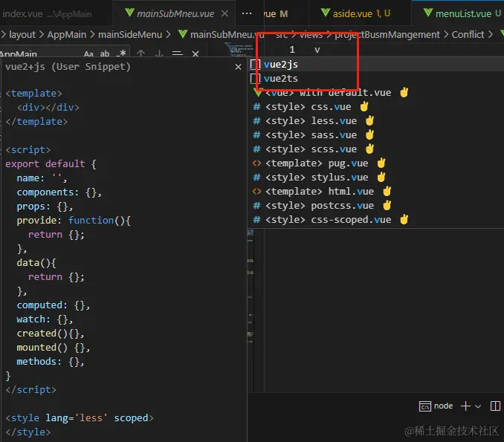Image resolution: width=504 pixels, height=442 pixels.
Task: Choose <style> less.vue suggestion
Action: (x=377, y=121)
